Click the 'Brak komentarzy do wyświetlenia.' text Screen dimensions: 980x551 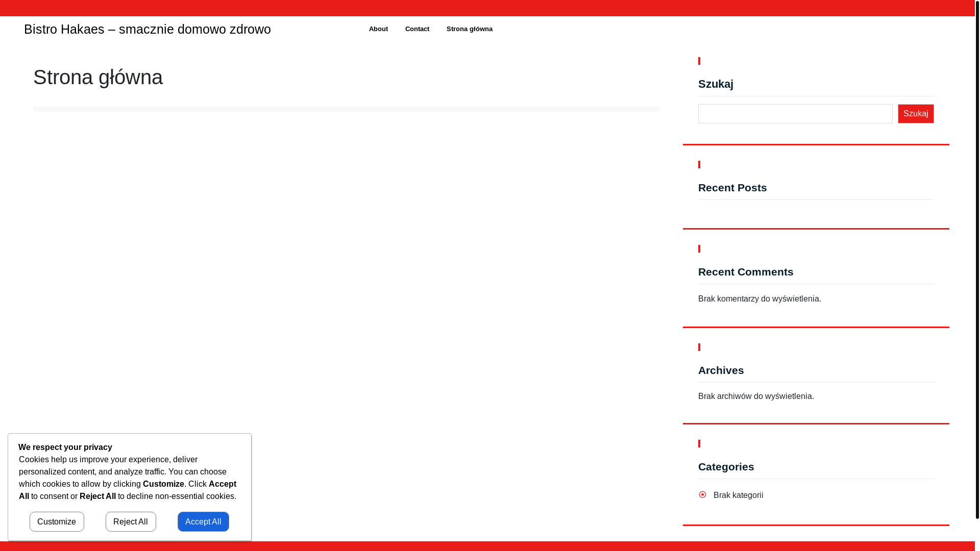click(759, 298)
